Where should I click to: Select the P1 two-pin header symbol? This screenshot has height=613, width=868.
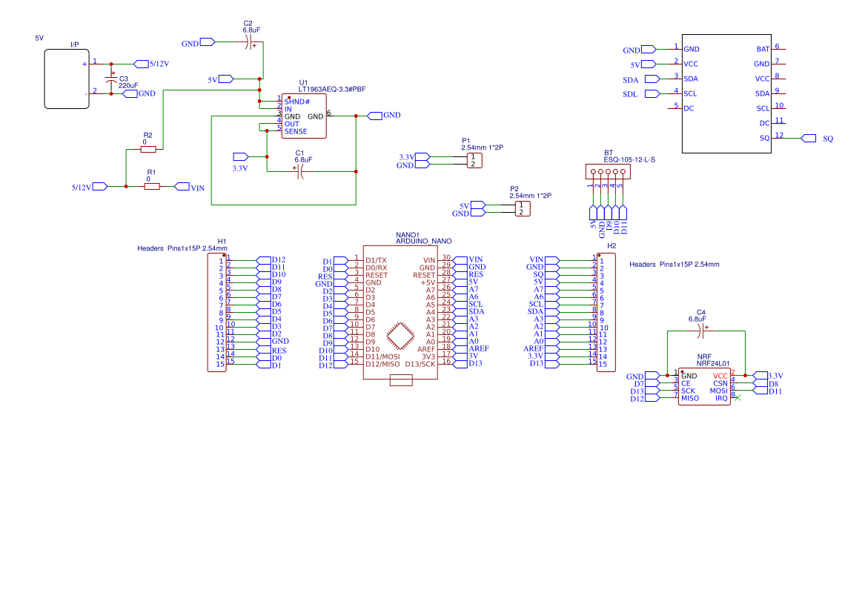click(474, 161)
